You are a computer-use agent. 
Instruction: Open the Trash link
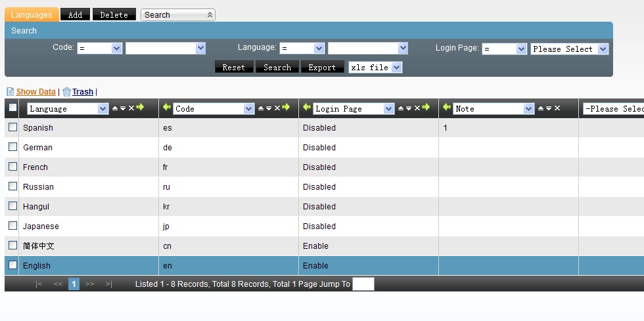pyautogui.click(x=83, y=92)
